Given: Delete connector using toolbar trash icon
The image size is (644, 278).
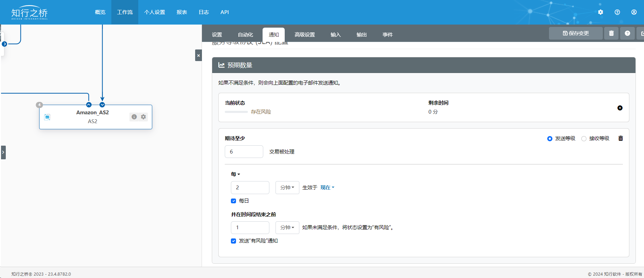Looking at the screenshot, I should pyautogui.click(x=611, y=33).
